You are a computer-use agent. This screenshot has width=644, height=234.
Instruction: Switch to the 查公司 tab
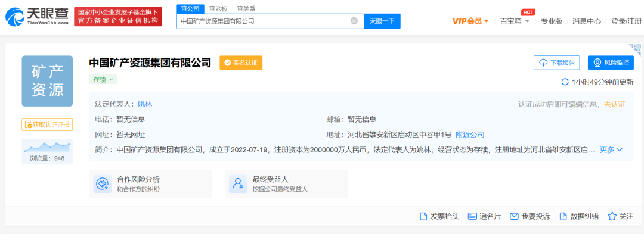click(x=190, y=8)
